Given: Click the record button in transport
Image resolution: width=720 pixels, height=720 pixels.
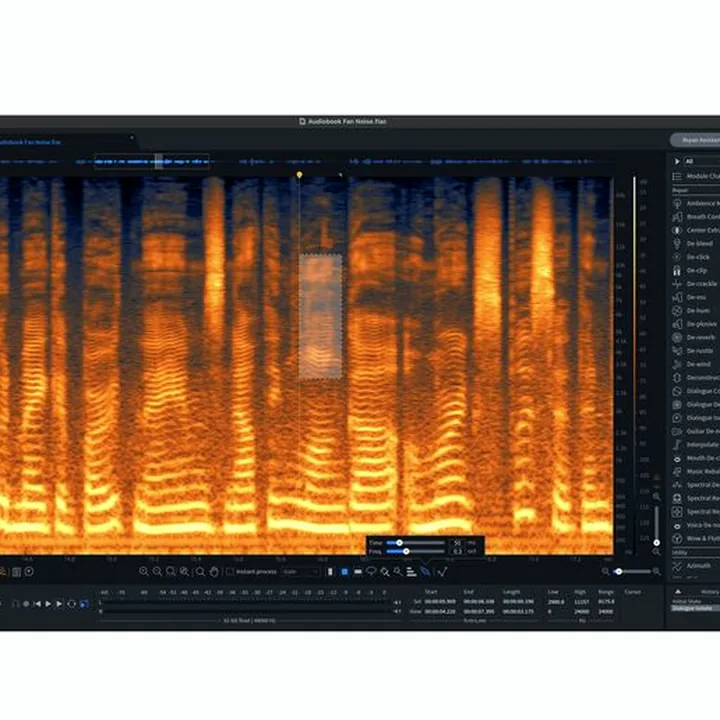Looking at the screenshot, I should coord(26,604).
